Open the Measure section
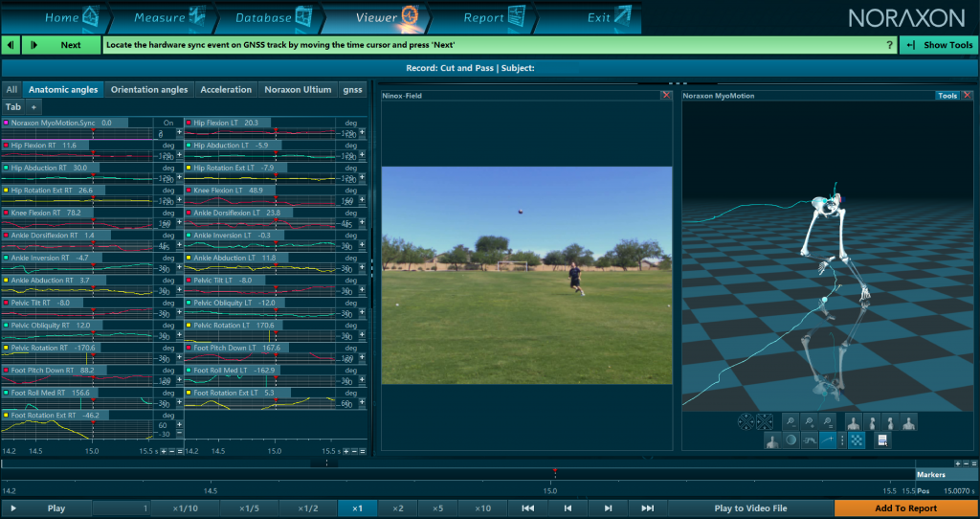The width and height of the screenshot is (980, 519). (168, 17)
